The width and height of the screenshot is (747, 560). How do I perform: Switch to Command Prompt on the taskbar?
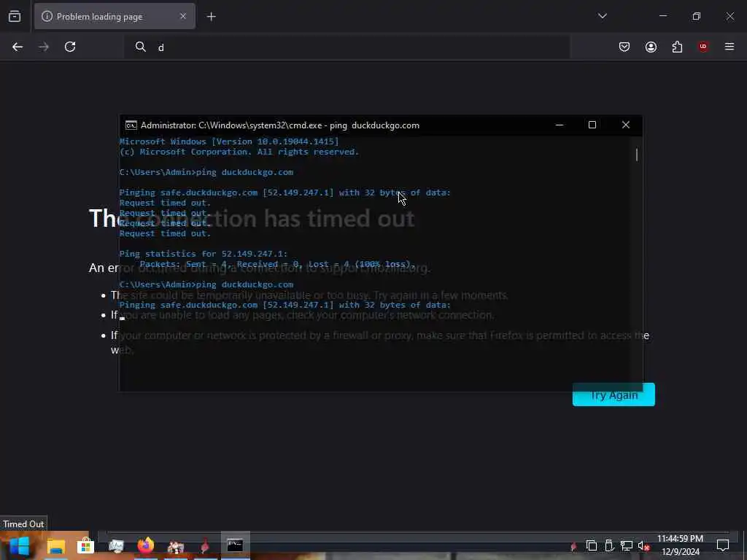click(235, 545)
